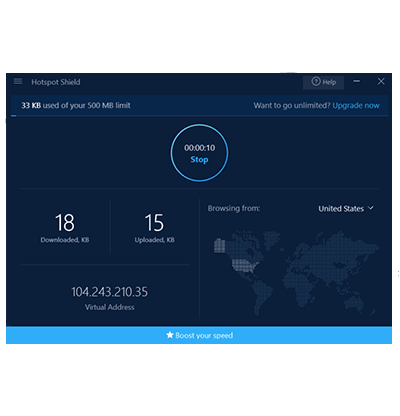Screen dimensions: 400x416
Task: Click the highlighted United States region on map
Action: click(x=245, y=266)
